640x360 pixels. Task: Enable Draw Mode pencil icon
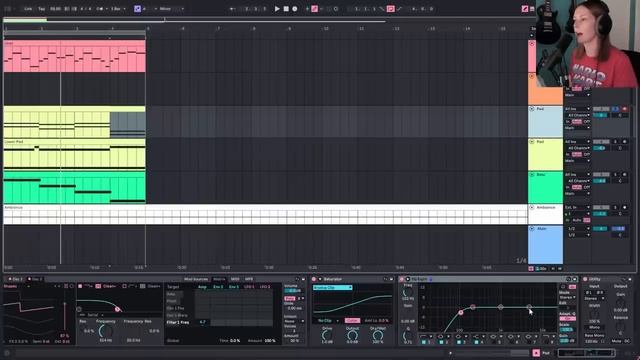coord(525,9)
